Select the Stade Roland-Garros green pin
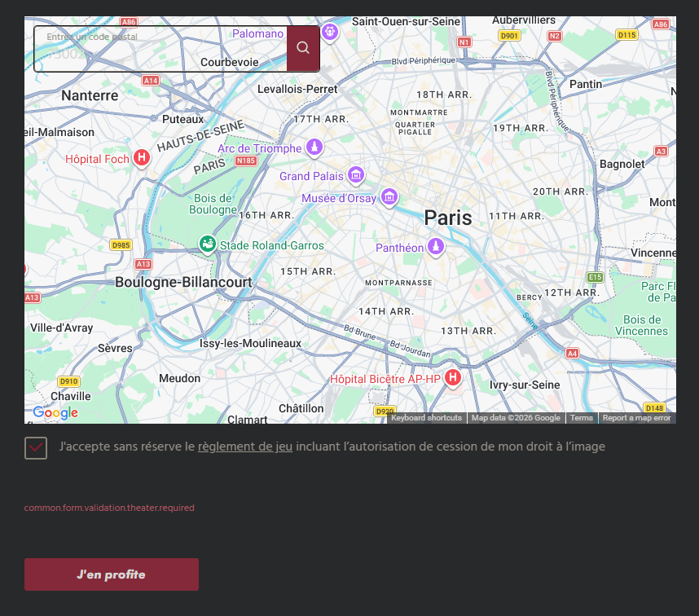The height and width of the screenshot is (616, 699). [x=207, y=244]
